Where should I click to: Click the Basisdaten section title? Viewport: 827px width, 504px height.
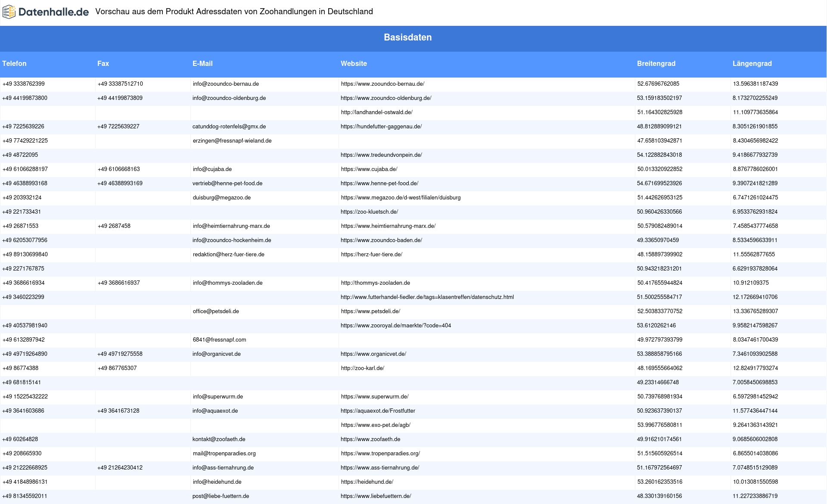click(x=407, y=37)
